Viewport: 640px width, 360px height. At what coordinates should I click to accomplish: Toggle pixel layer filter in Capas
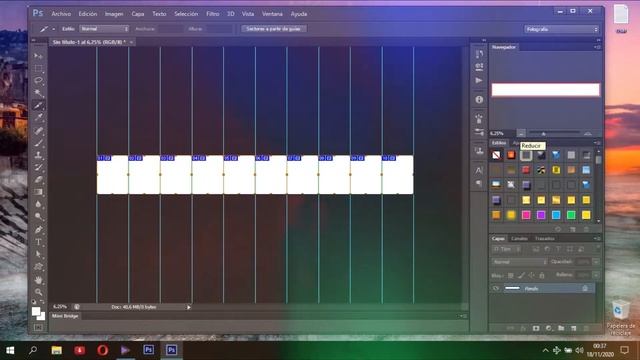536,249
